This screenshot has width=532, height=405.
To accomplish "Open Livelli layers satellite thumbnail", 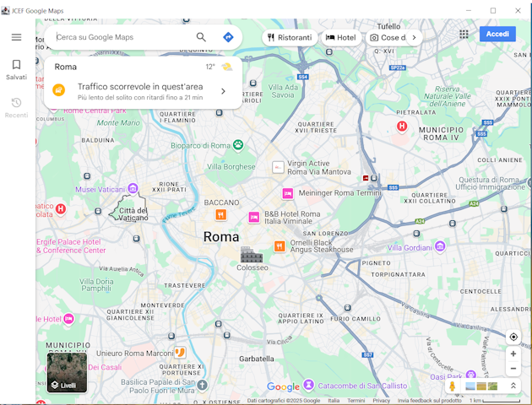I will click(67, 372).
